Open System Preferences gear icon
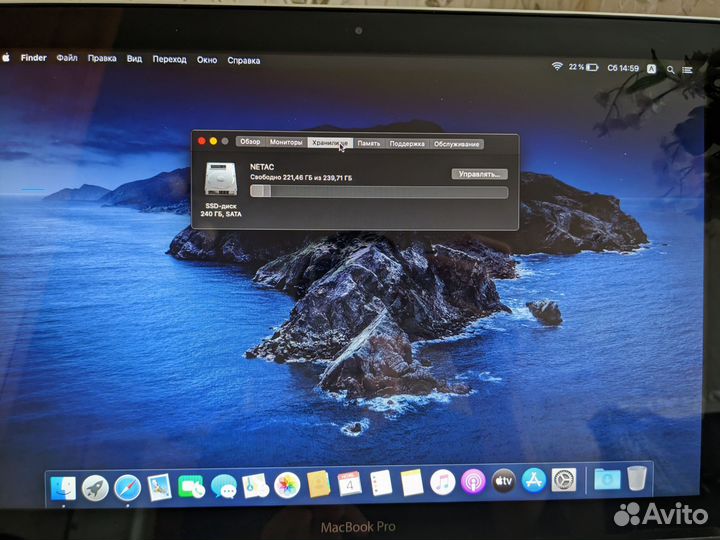 click(x=564, y=480)
